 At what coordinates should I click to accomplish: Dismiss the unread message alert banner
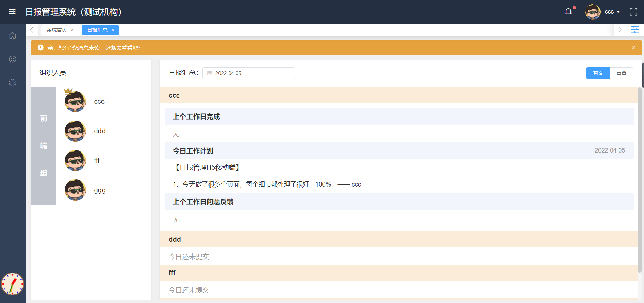633,48
